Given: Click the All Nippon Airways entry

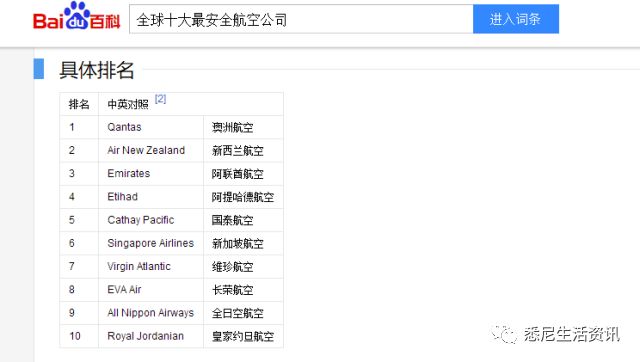Looking at the screenshot, I should [x=151, y=313].
